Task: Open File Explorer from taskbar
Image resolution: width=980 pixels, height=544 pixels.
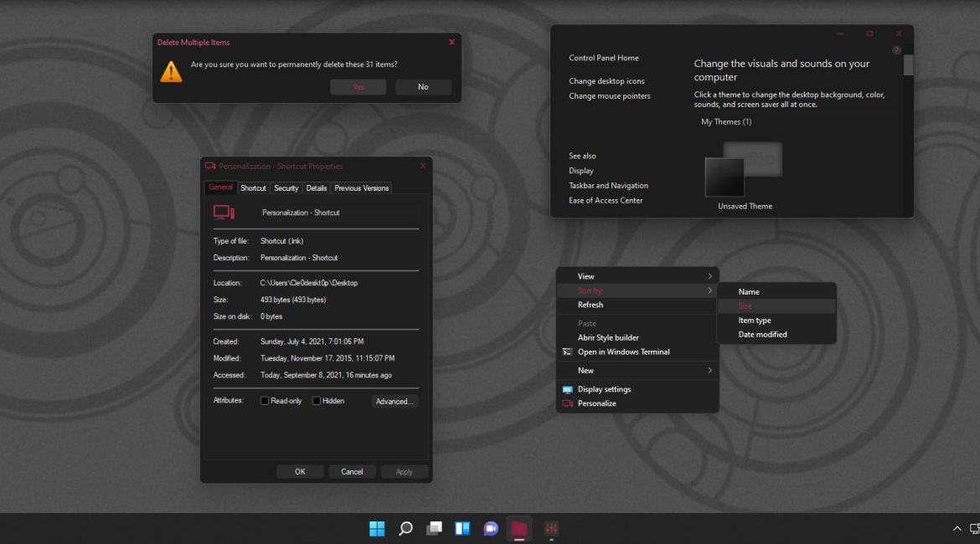Action: (x=519, y=528)
